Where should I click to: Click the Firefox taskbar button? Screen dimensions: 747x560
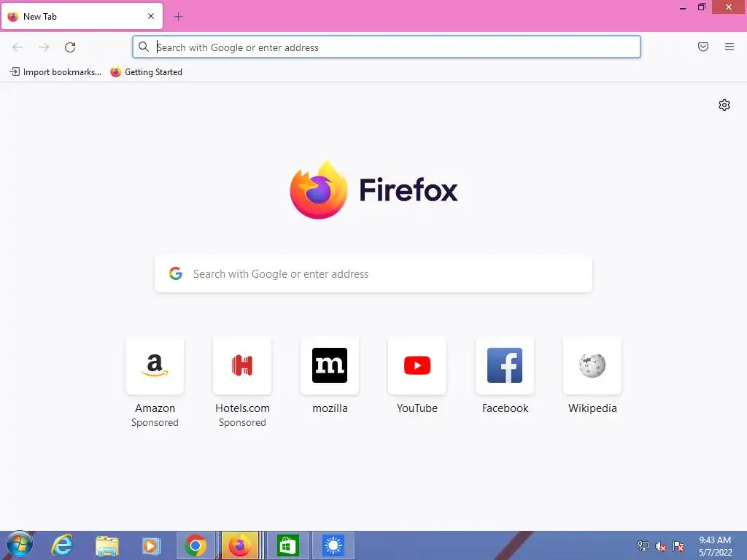[240, 545]
